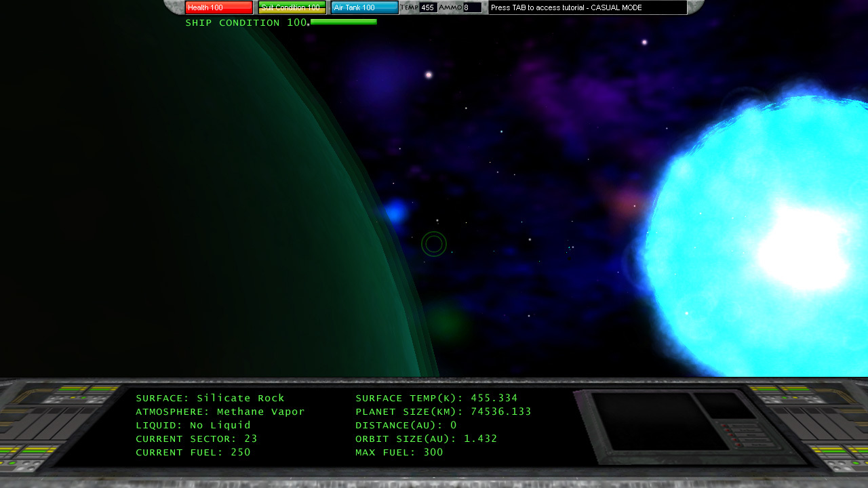Viewport: 868px width, 488px height.
Task: Click the Surface: Silicate Rock readout
Action: (210, 399)
